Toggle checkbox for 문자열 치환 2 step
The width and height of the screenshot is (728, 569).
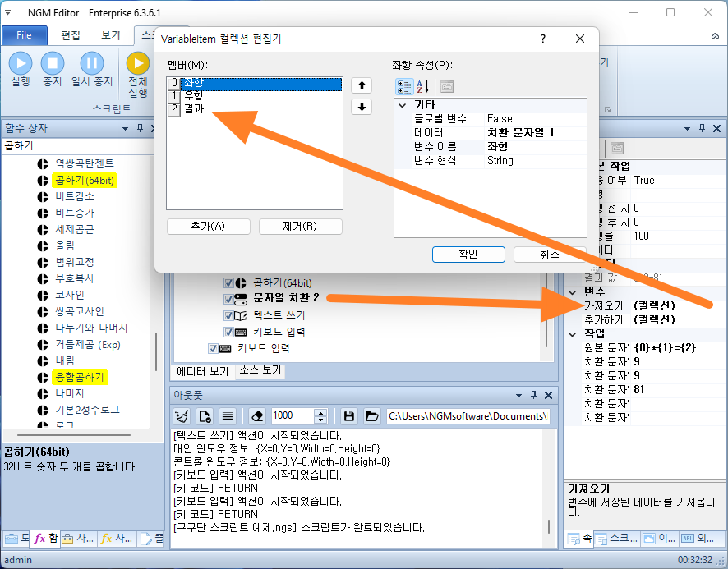228,299
